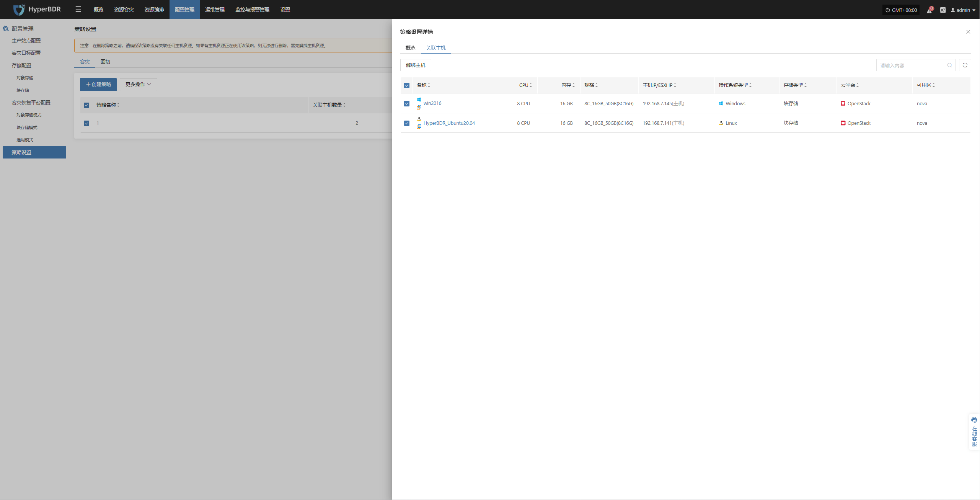The height and width of the screenshot is (500, 980).
Task: Open the notification bell icon
Action: [x=929, y=10]
